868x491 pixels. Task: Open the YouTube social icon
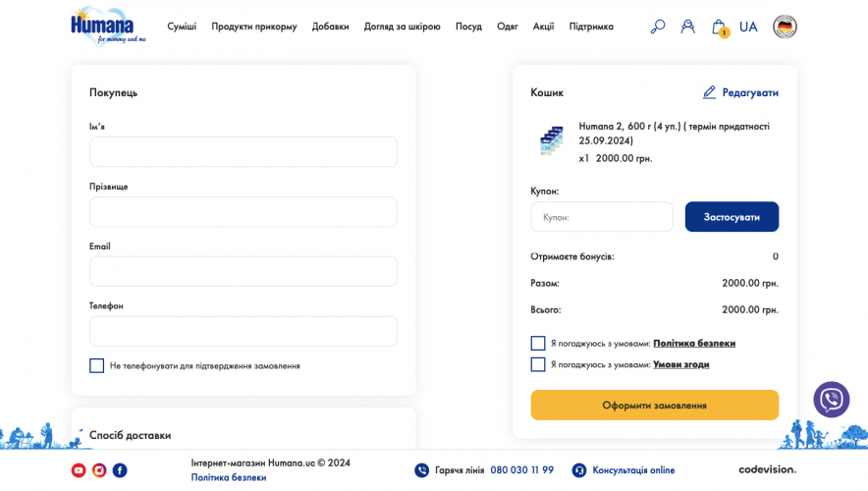pos(79,470)
